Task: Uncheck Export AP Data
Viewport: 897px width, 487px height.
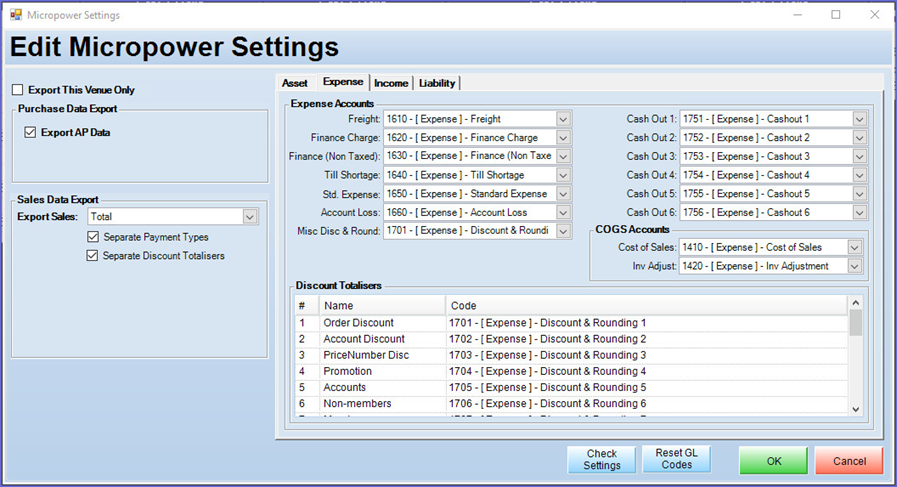Action: (30, 132)
